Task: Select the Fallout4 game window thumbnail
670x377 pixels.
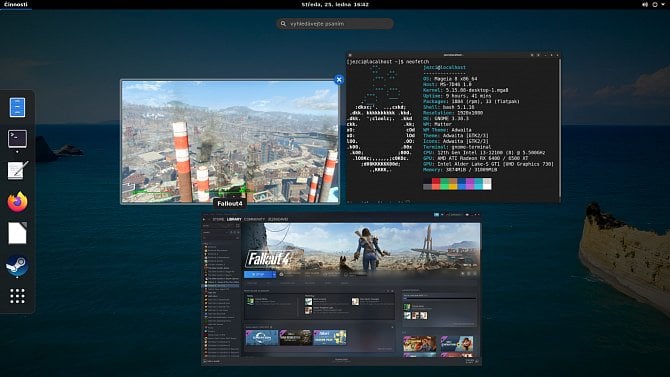Action: [x=230, y=141]
